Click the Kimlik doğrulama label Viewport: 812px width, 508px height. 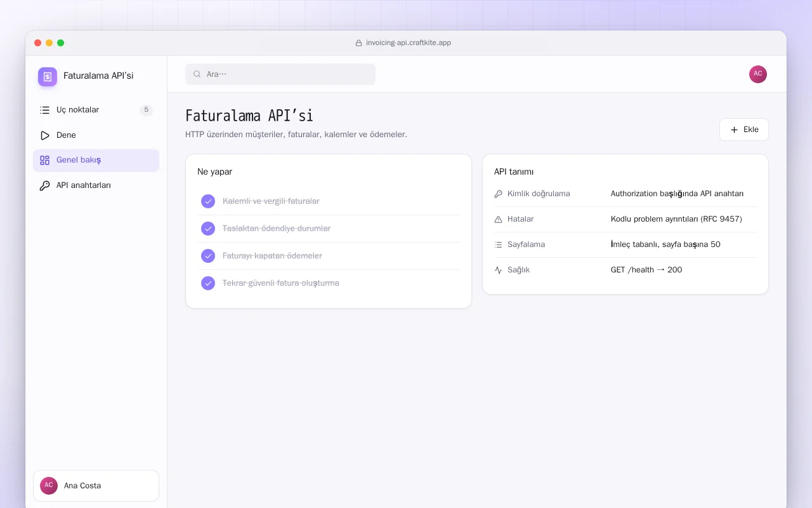[539, 194]
